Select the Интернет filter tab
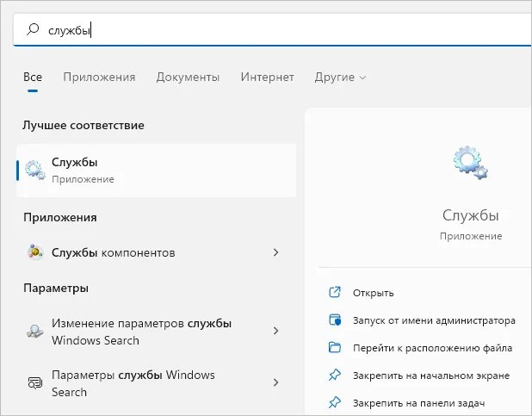 coord(267,78)
